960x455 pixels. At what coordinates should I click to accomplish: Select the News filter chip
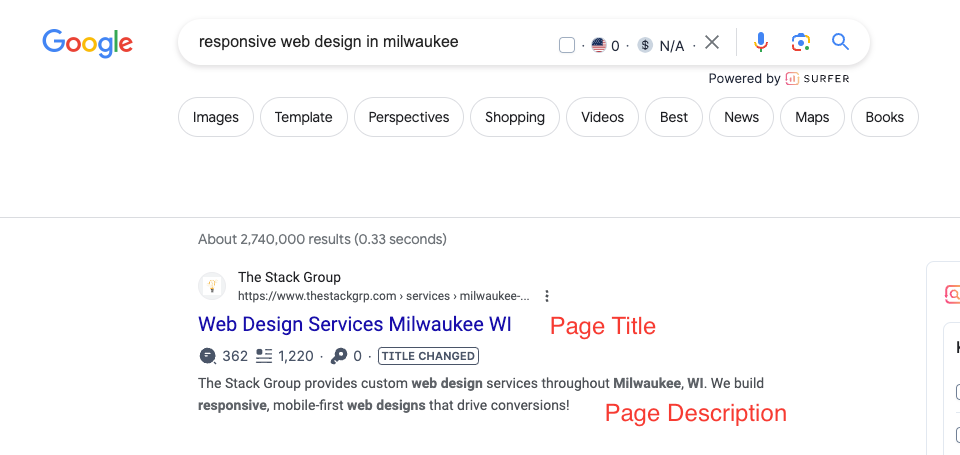pos(741,117)
